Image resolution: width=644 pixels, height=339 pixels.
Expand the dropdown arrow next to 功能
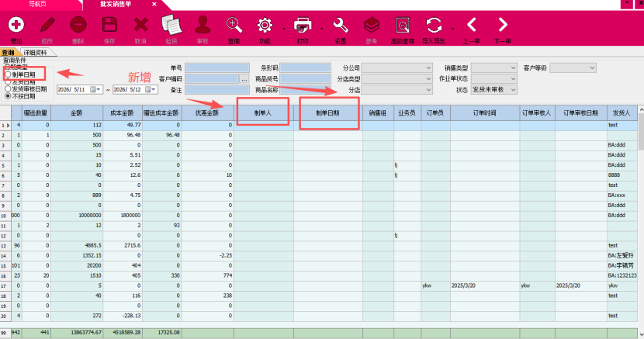[284, 29]
